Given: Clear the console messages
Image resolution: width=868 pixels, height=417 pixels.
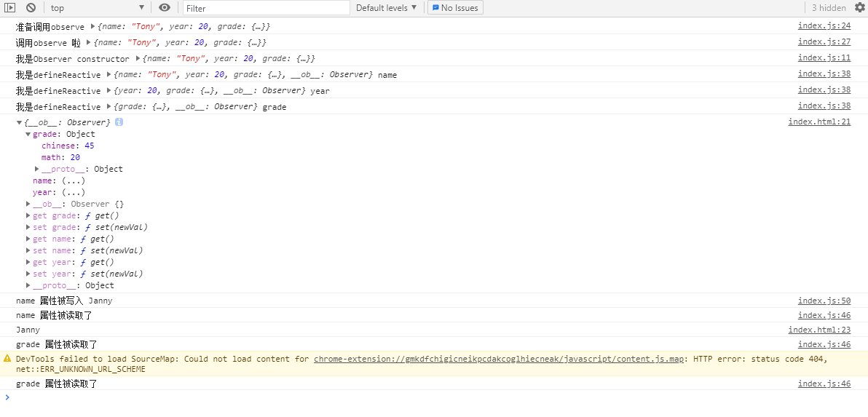Looking at the screenshot, I should 31,8.
